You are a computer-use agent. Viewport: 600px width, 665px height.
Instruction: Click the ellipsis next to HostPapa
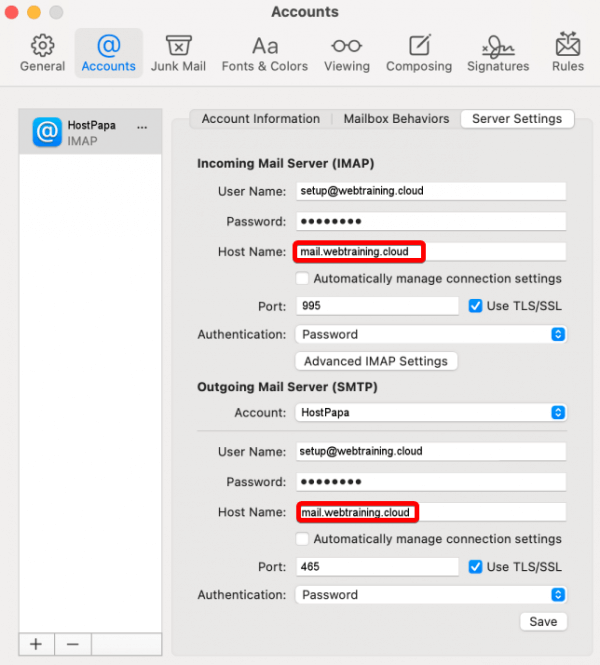[x=142, y=127]
